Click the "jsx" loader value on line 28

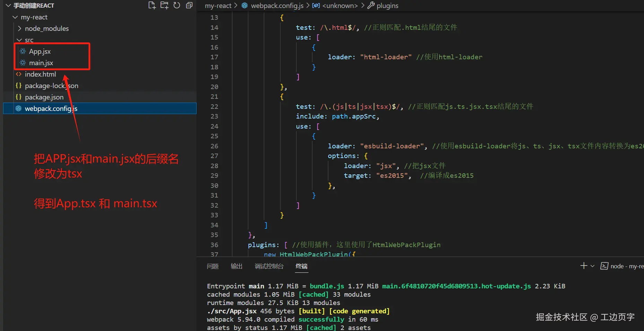pos(386,166)
